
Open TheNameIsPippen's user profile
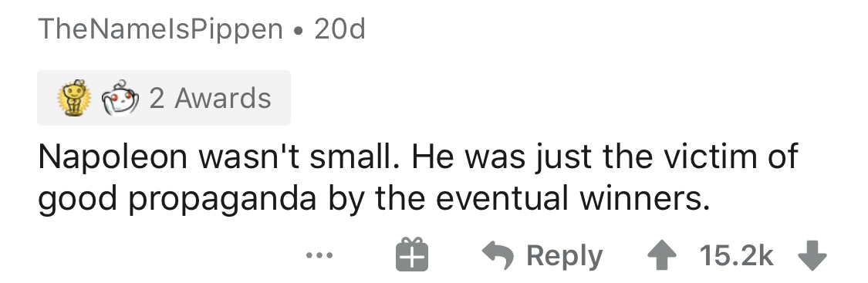pos(160,29)
